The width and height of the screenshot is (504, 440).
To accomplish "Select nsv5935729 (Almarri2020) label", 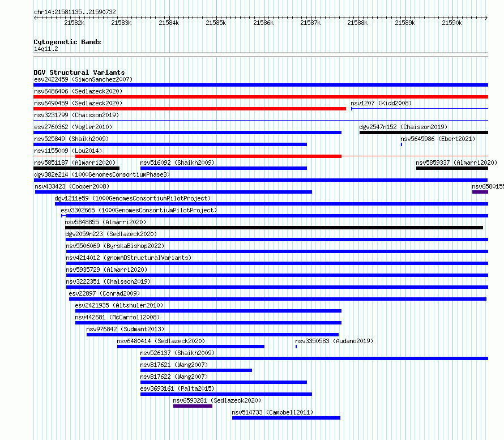I will click(x=106, y=270).
